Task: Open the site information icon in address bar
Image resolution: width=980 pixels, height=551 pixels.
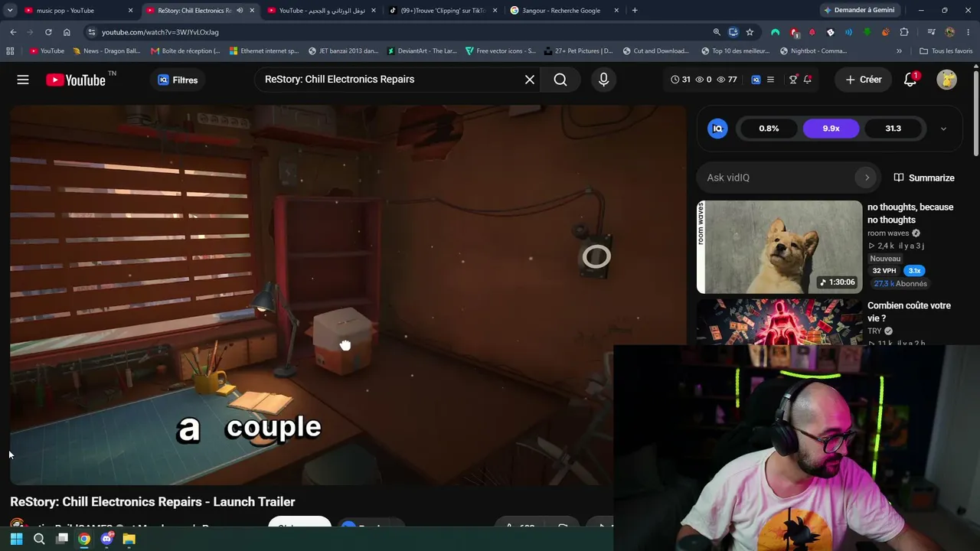Action: pos(91,32)
